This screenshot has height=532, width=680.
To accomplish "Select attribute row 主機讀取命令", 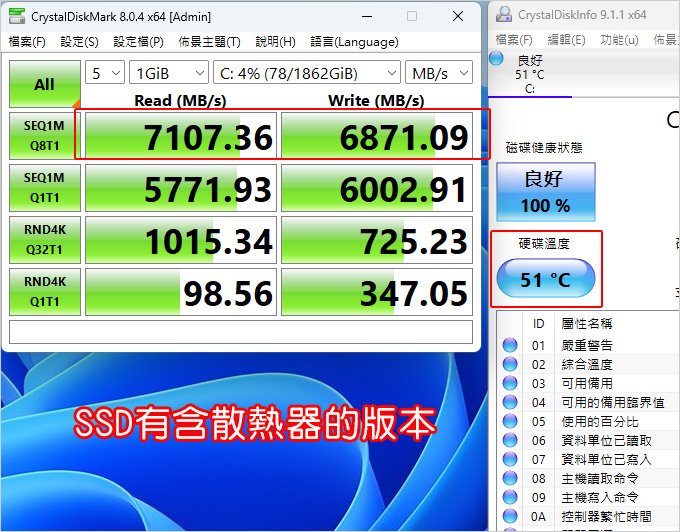I will tap(588, 478).
